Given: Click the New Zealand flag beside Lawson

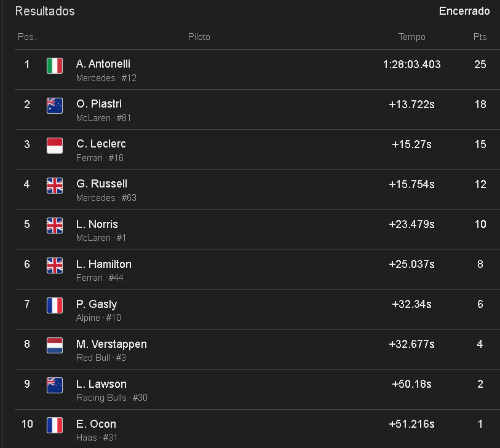Looking at the screenshot, I should pos(55,385).
